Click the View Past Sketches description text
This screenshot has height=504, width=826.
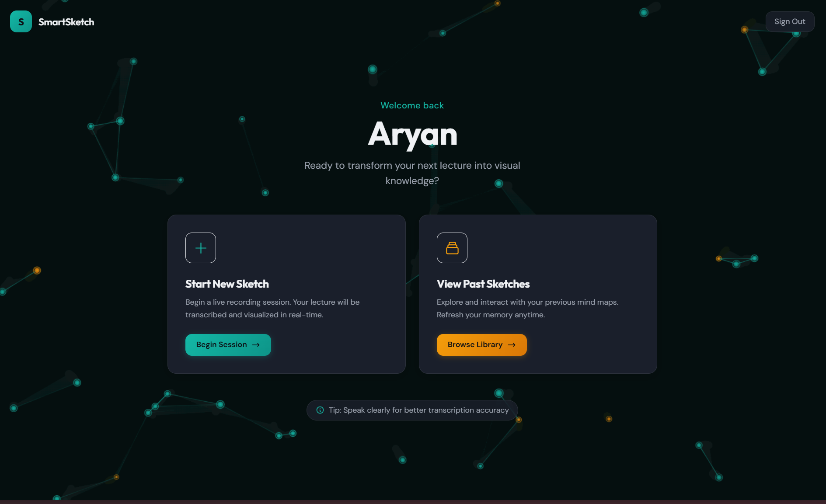pos(527,308)
